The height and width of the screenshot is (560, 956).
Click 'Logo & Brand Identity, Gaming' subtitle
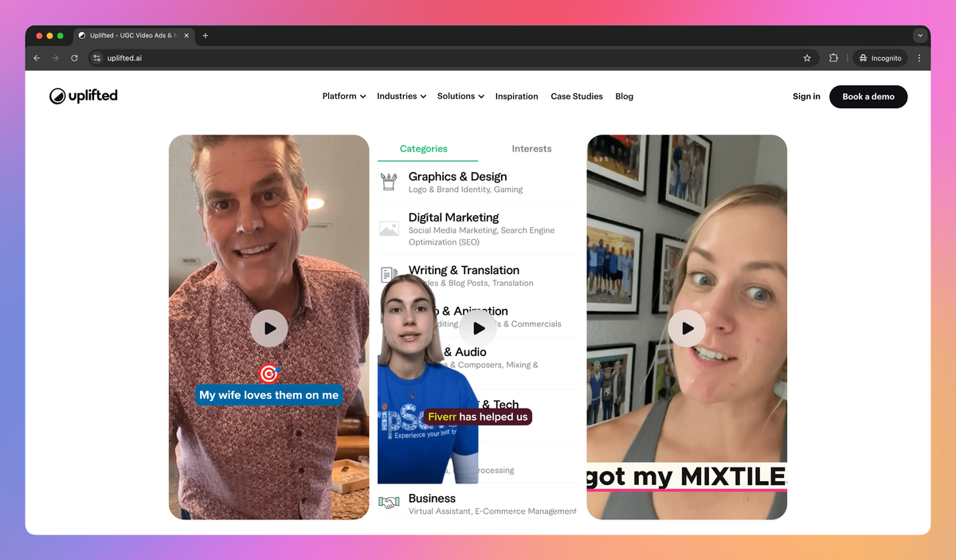[x=465, y=190]
